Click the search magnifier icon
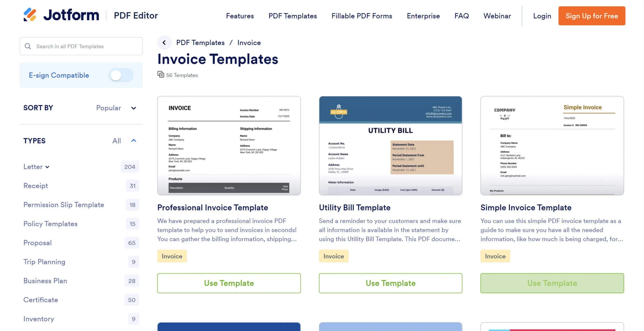The height and width of the screenshot is (331, 644). (28, 46)
